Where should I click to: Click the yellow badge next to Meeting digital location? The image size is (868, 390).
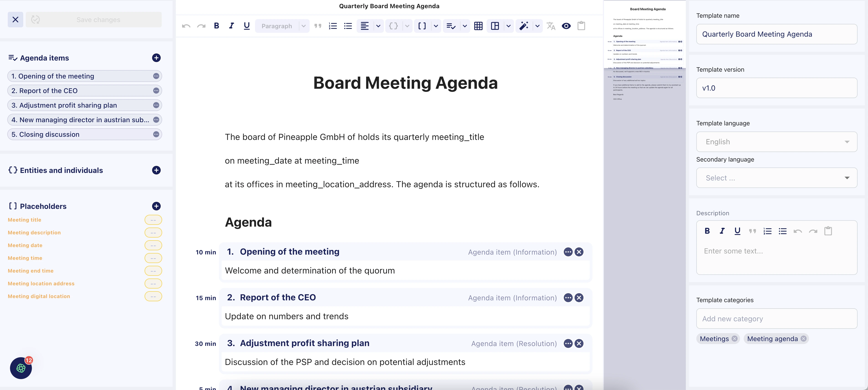pos(153,296)
